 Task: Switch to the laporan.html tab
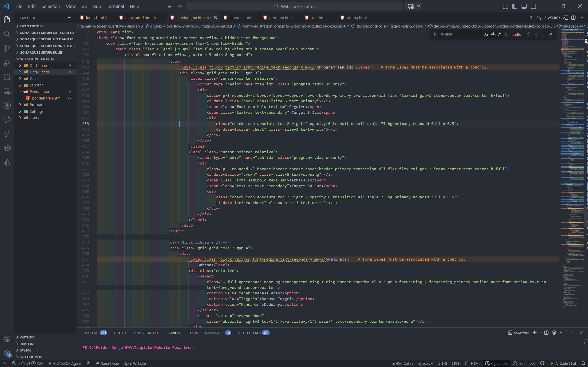tap(240, 18)
